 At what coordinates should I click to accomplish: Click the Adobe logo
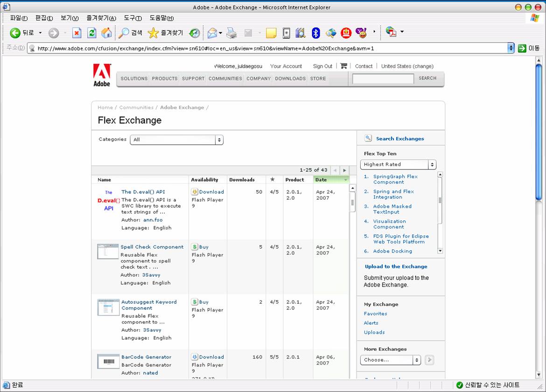point(102,75)
